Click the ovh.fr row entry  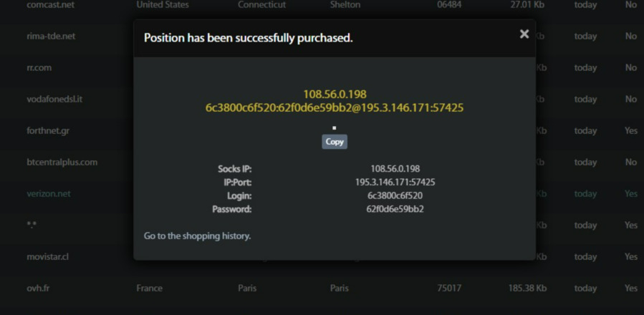point(39,288)
